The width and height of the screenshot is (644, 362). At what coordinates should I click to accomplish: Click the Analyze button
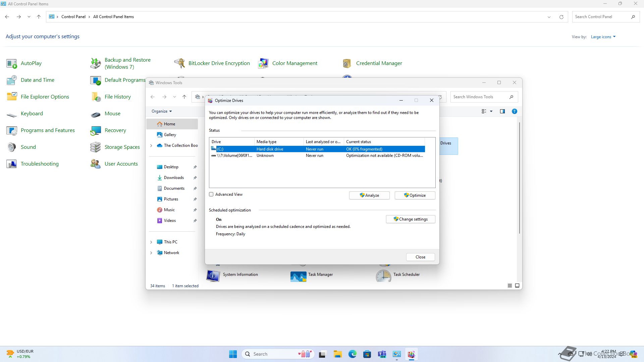(x=369, y=195)
